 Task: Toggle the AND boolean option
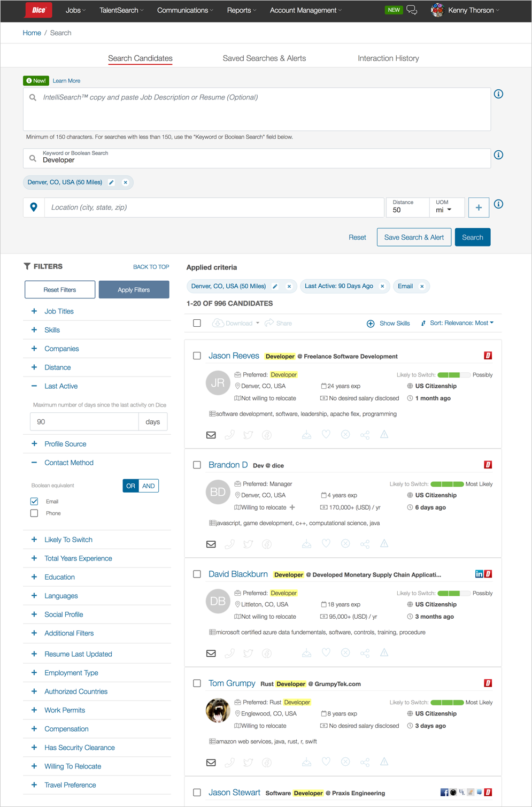click(x=149, y=486)
